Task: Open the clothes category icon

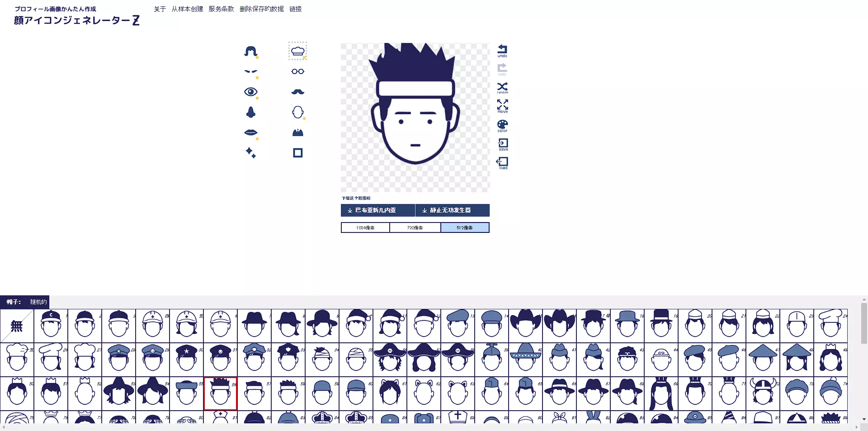Action: (x=297, y=133)
